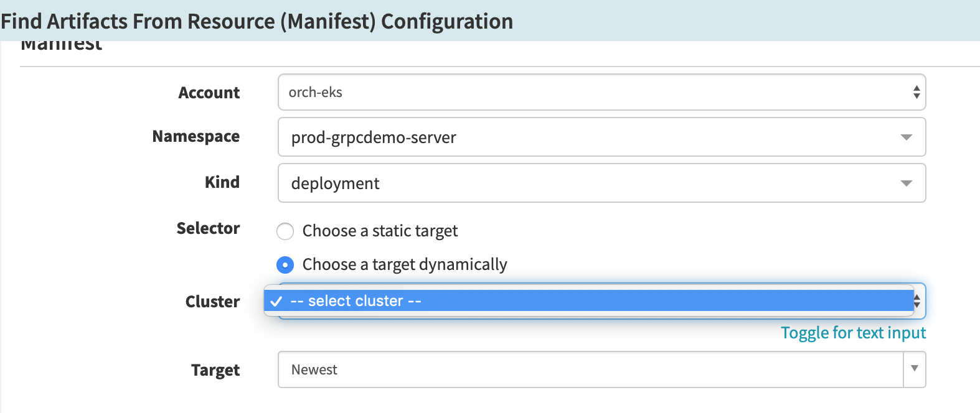Click the Namespace field label

(196, 137)
